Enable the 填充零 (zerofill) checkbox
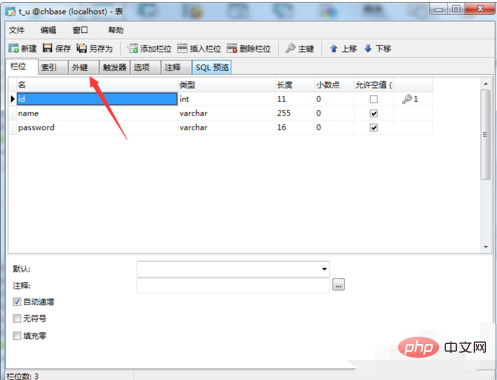Viewport: 497px width, 380px height. (17, 336)
